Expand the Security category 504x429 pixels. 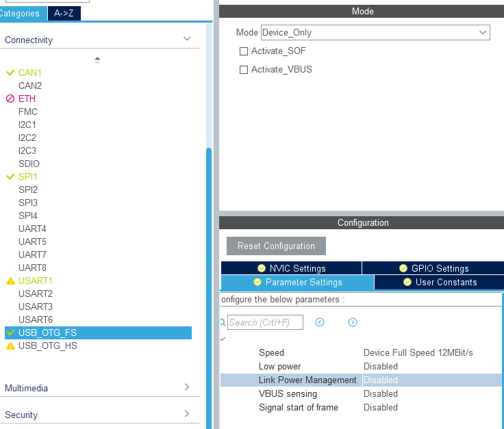[x=187, y=413]
